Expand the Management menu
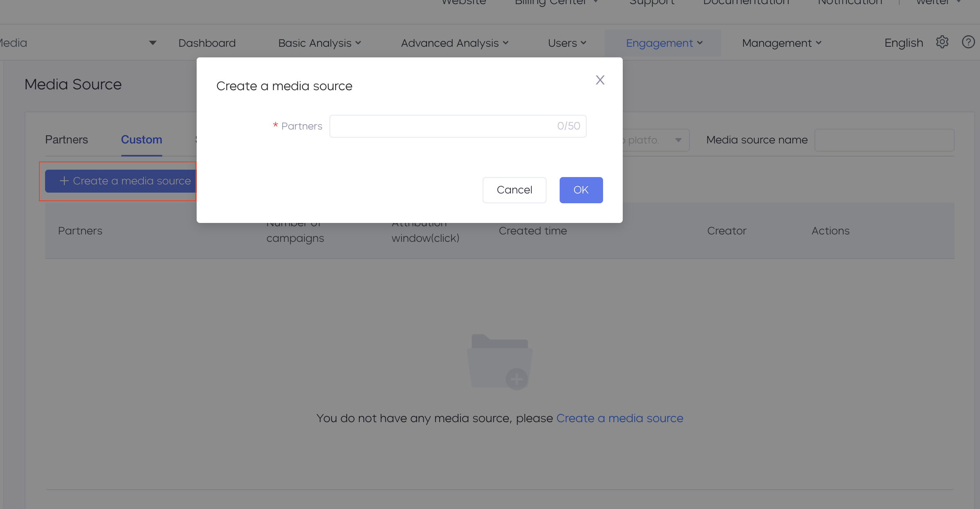 click(782, 43)
